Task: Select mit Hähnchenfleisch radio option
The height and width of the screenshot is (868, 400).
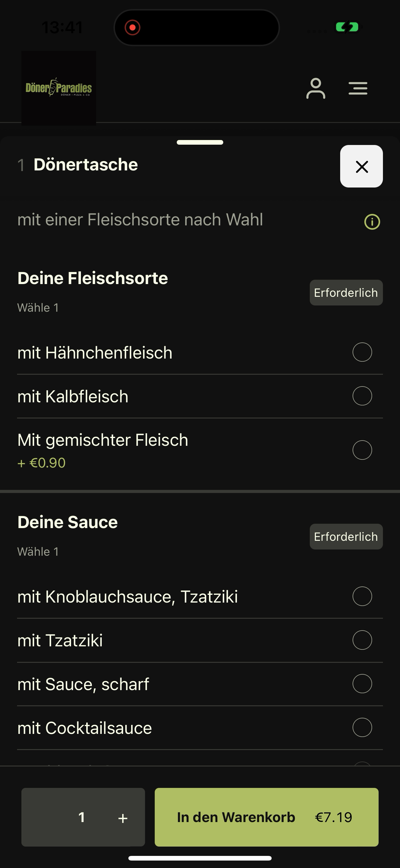Action: coord(362,352)
